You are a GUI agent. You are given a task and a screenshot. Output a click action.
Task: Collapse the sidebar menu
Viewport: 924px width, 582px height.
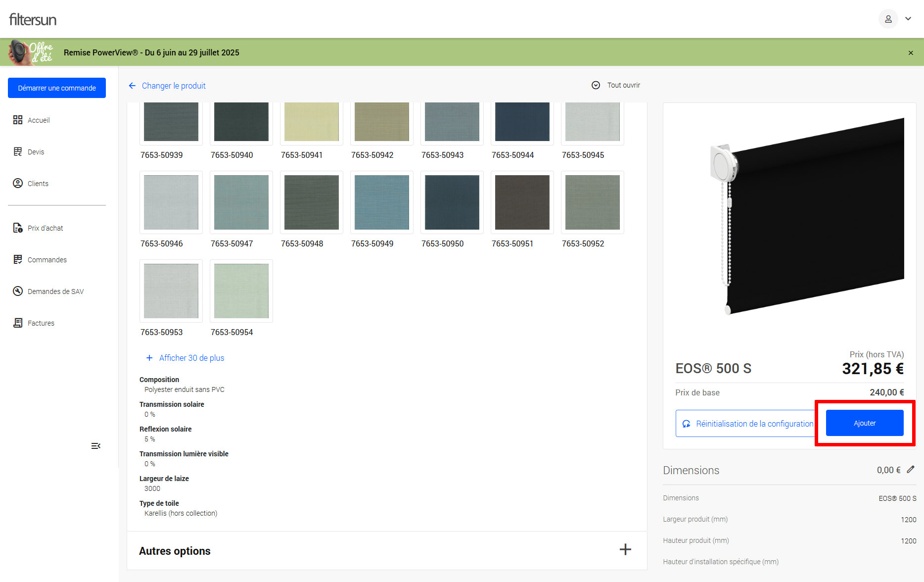tap(96, 446)
